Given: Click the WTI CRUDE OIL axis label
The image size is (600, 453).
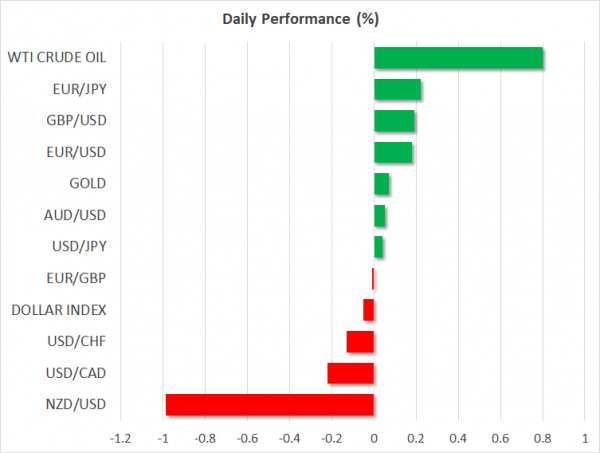Looking at the screenshot, I should pos(59,58).
